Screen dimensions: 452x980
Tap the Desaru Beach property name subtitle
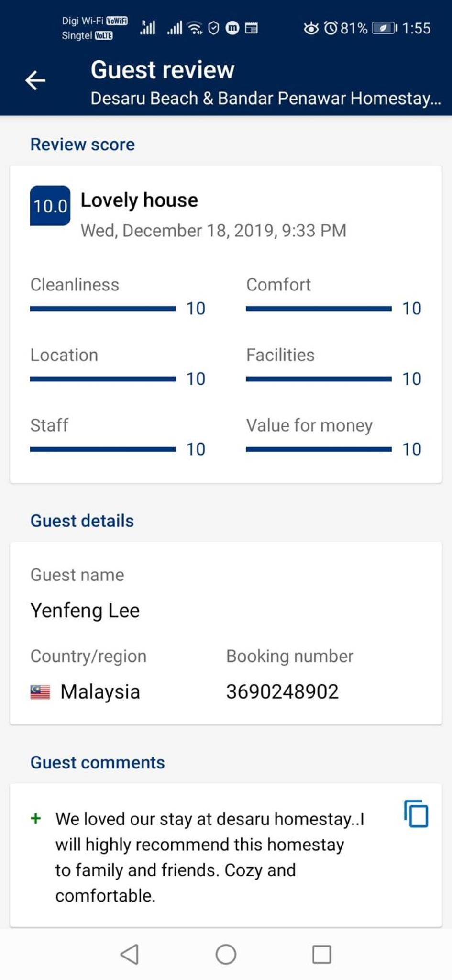click(266, 98)
